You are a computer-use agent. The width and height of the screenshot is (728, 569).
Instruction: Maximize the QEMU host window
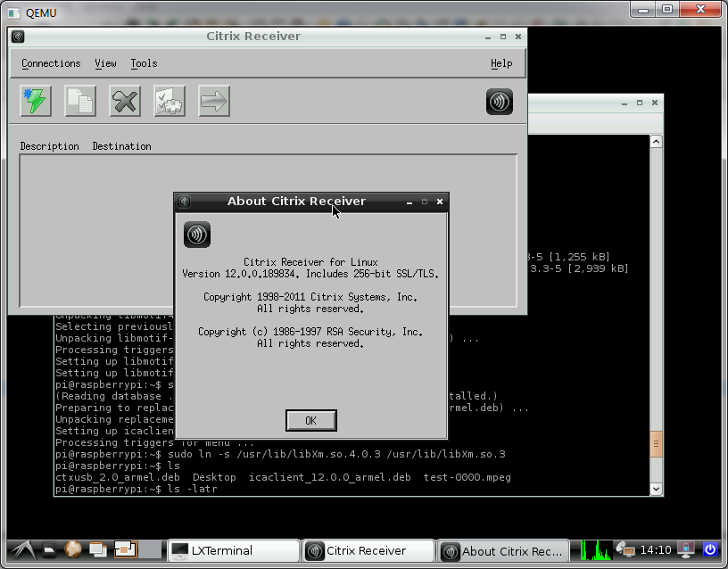pyautogui.click(x=667, y=9)
